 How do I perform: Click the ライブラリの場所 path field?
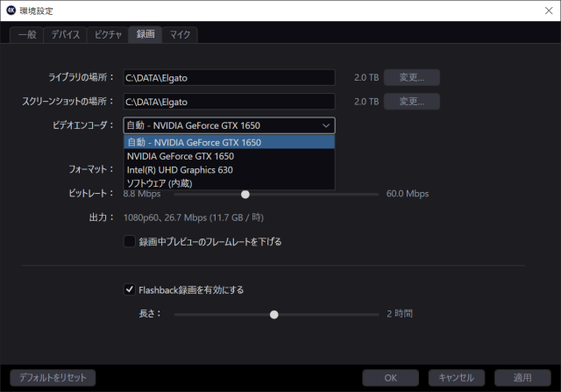tap(229, 78)
